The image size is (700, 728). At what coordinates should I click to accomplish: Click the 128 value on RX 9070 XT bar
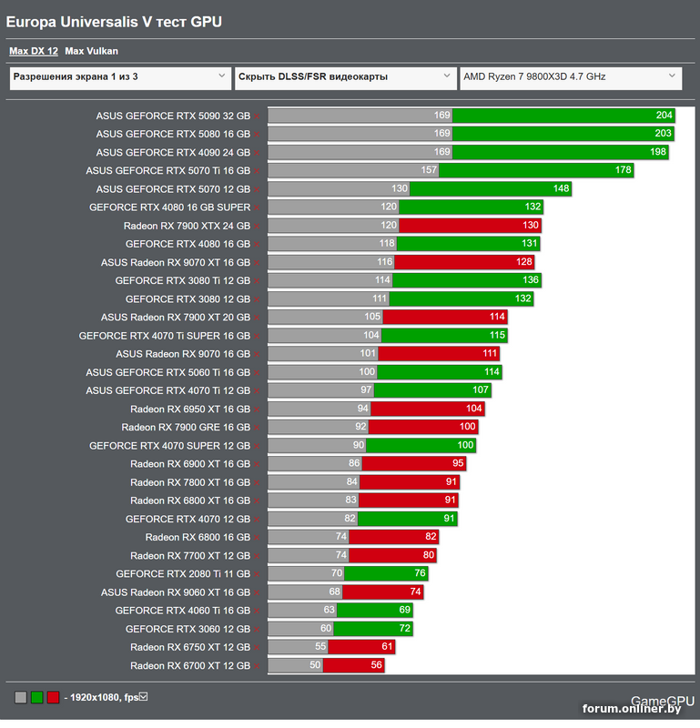[524, 262]
